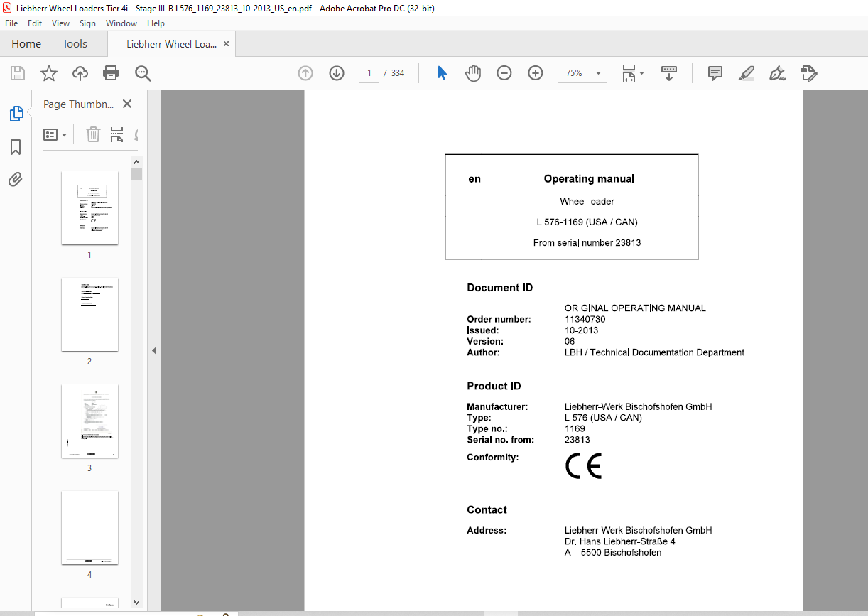This screenshot has width=868, height=616.
Task: Zoom in with the plus button
Action: (x=536, y=73)
